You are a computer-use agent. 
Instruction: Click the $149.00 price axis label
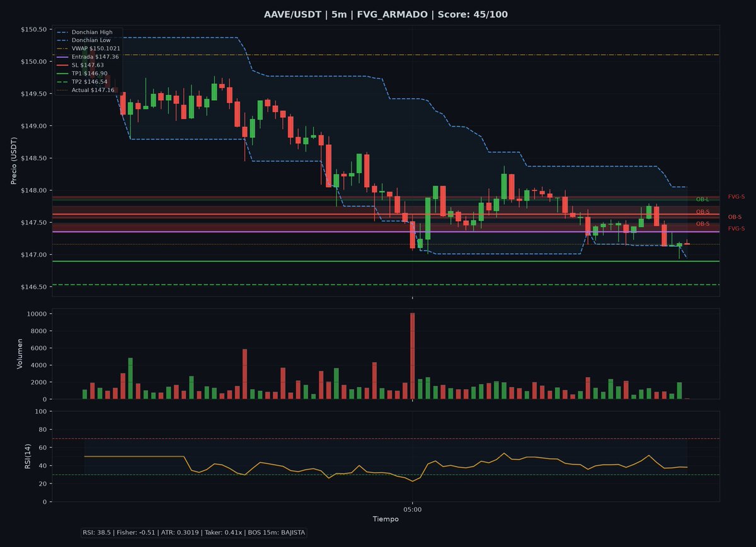[33, 126]
